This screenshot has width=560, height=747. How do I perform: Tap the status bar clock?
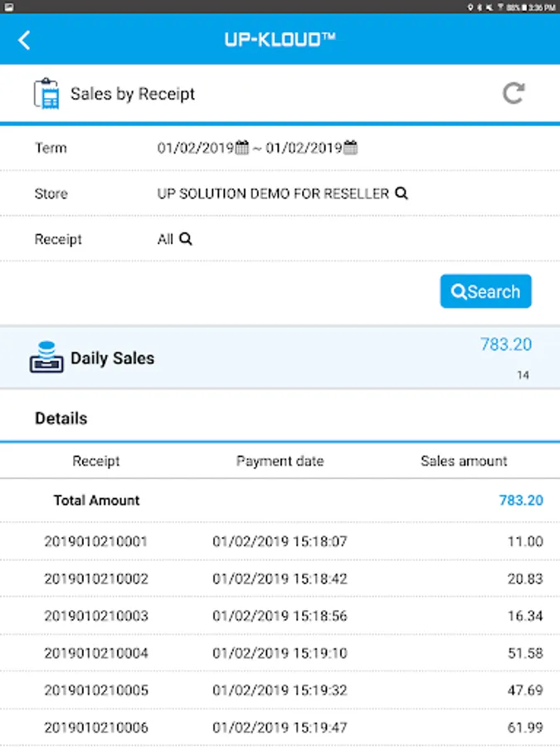pos(542,7)
